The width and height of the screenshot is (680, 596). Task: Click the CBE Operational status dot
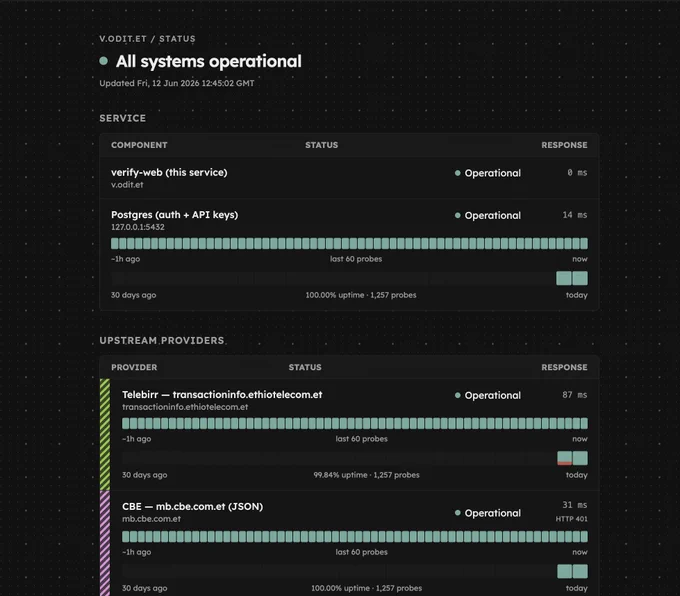pos(458,513)
